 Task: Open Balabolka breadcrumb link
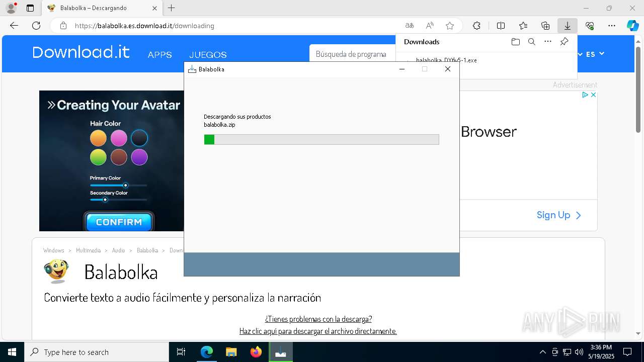[x=147, y=250]
